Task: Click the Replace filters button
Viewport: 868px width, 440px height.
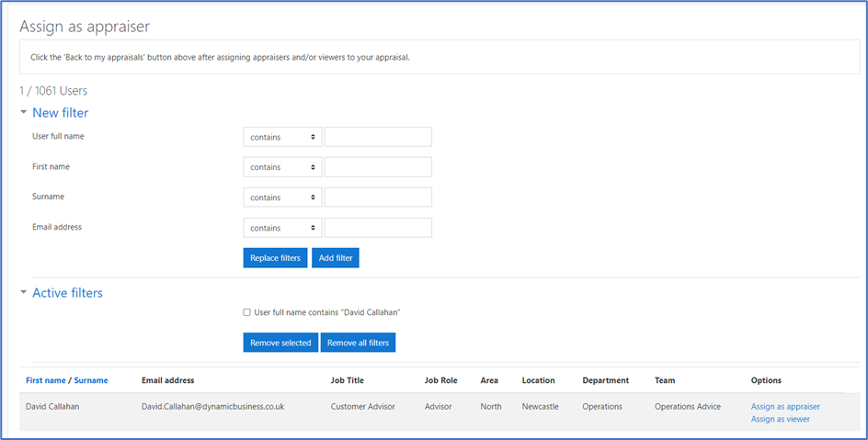Action: coord(275,257)
